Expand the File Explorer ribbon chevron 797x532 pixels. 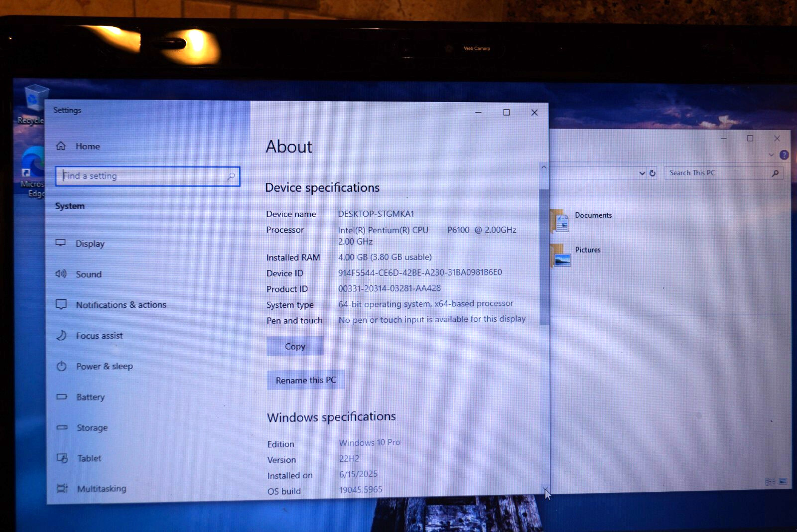coord(771,155)
